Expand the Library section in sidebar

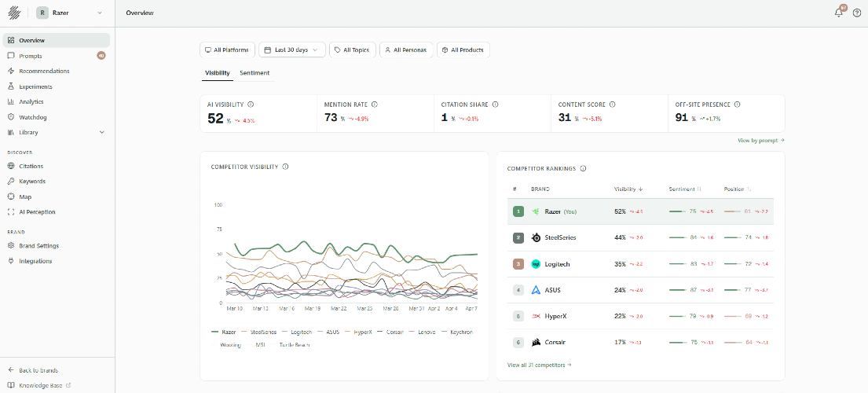click(x=101, y=132)
